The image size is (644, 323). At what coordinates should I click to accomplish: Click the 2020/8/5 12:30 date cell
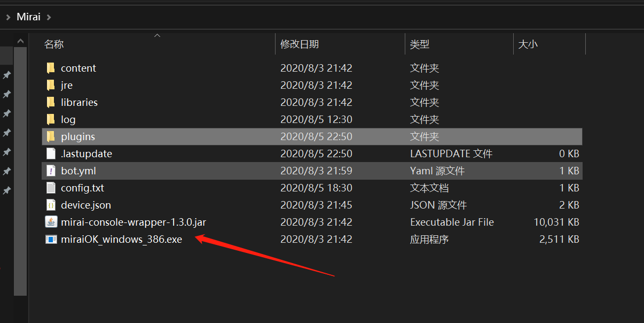coord(316,119)
